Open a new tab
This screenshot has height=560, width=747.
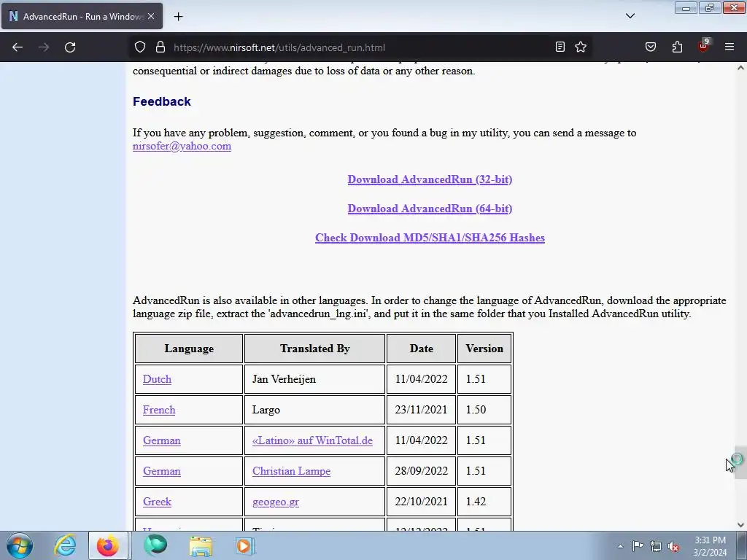(178, 16)
